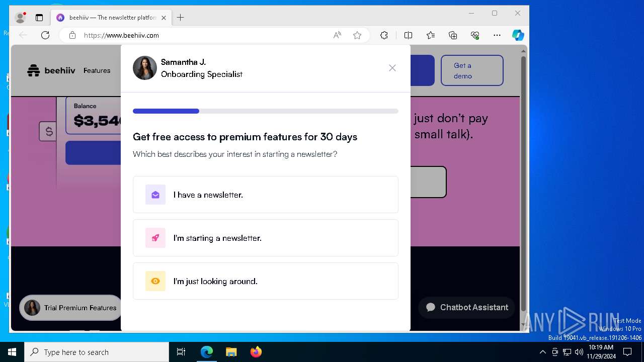Image resolution: width=644 pixels, height=362 pixels.
Task: Refresh the browser page
Action: click(x=45, y=35)
